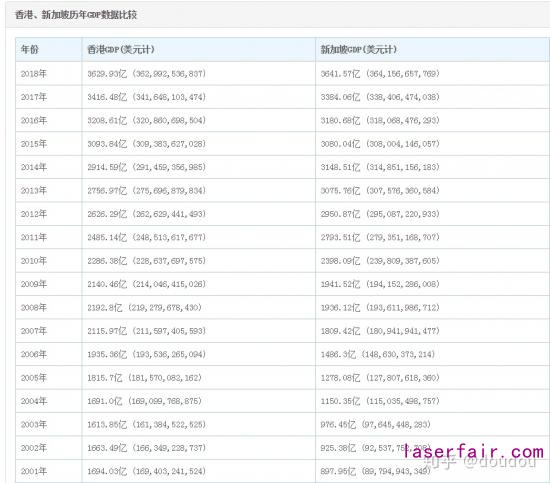The image size is (550, 483).
Task: Select the 2014年 row label
Action: (34, 167)
